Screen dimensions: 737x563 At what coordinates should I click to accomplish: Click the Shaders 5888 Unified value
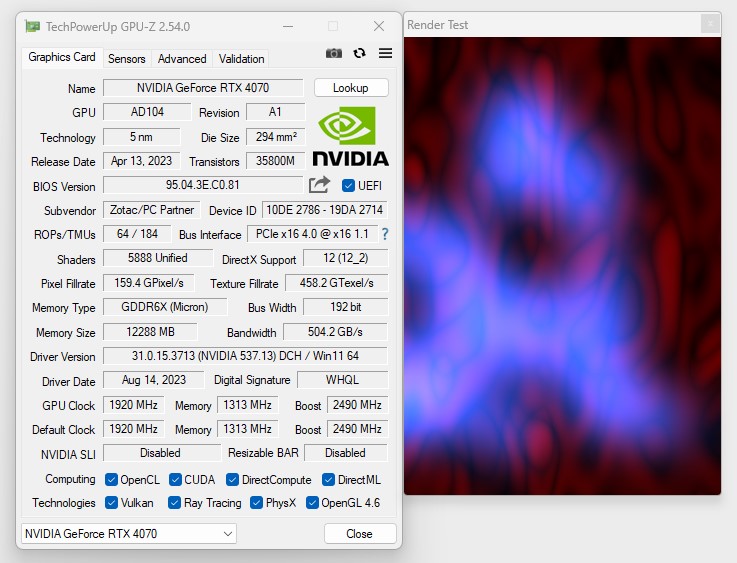pos(158,258)
